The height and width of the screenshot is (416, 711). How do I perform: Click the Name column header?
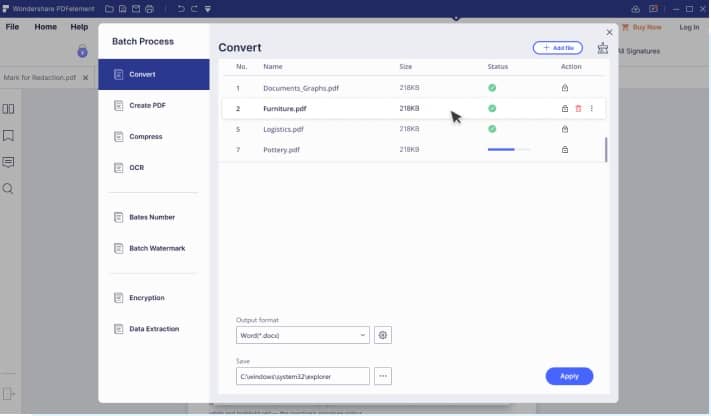pyautogui.click(x=273, y=66)
